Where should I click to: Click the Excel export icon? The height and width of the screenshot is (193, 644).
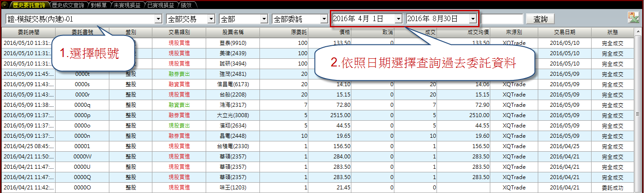(x=633, y=18)
